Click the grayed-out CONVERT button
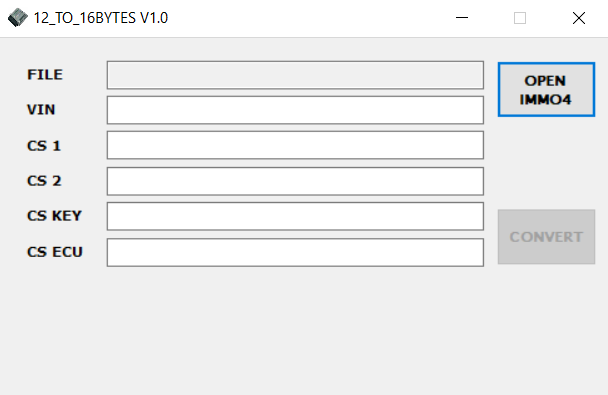The image size is (608, 395). point(546,237)
